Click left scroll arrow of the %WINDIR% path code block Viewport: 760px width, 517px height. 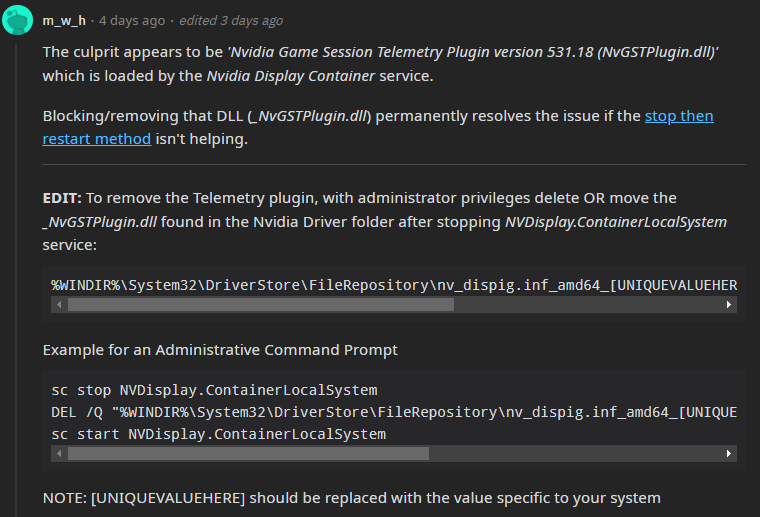pyautogui.click(x=58, y=304)
